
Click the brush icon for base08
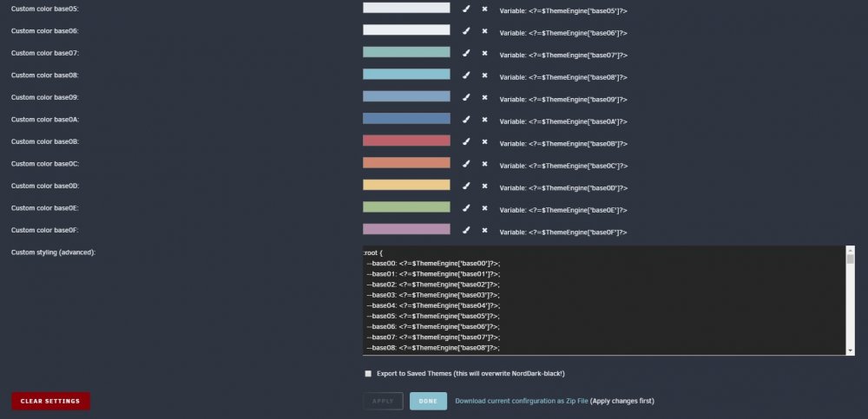tap(466, 75)
